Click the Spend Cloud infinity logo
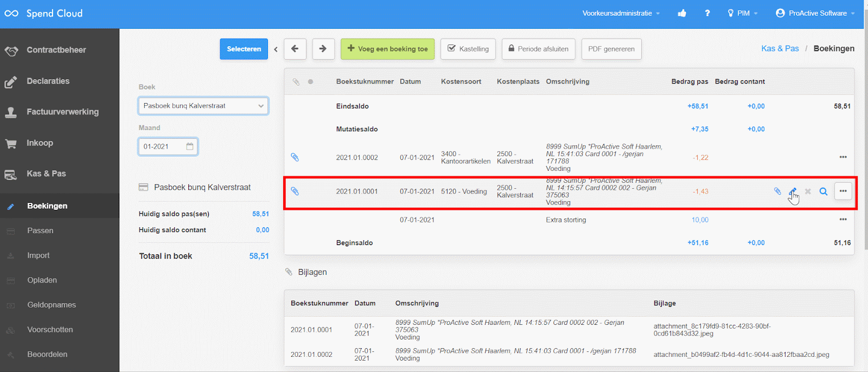Viewport: 868px width, 372px height. [11, 14]
